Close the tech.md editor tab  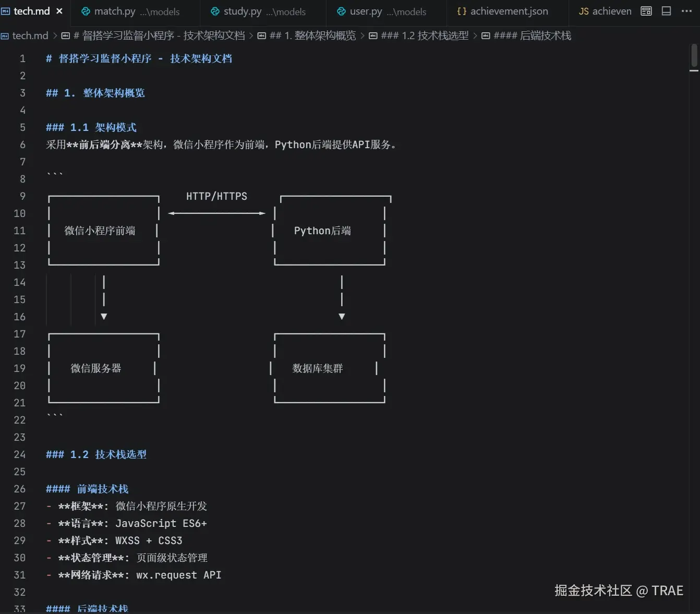point(59,11)
